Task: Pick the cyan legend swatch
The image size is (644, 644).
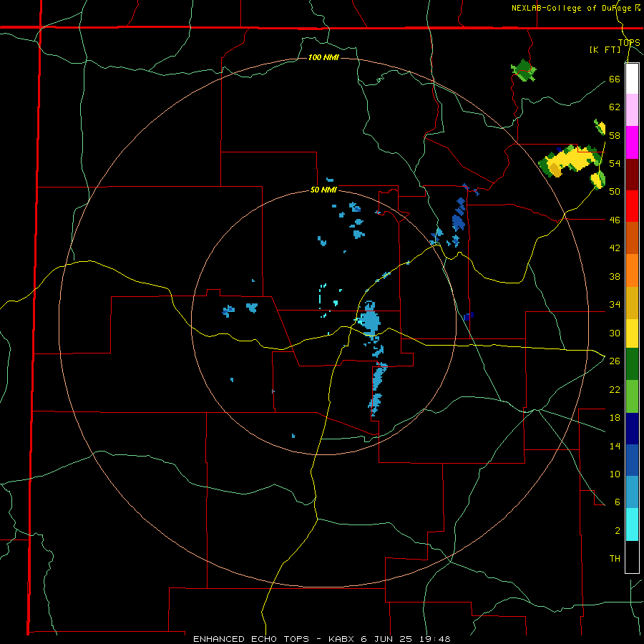Action: (632, 525)
